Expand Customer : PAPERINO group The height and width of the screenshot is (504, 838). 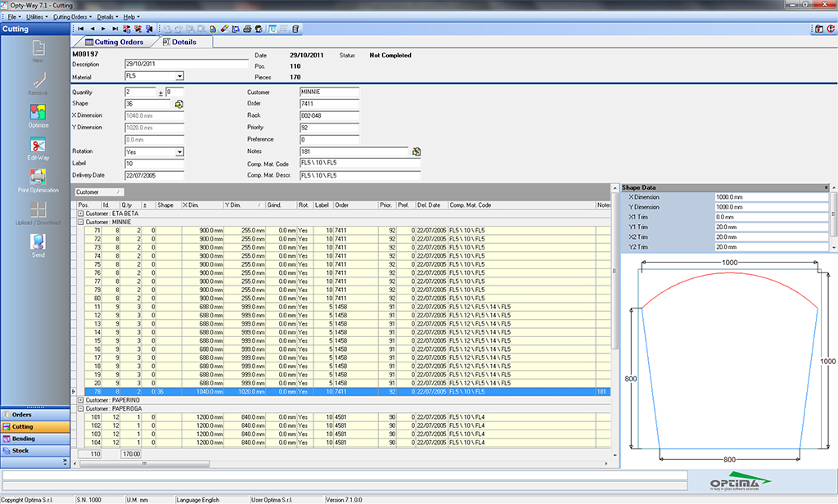click(x=81, y=400)
